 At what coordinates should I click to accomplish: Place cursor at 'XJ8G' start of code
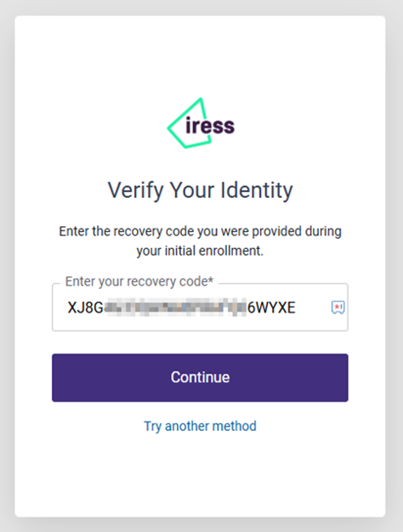(x=68, y=308)
